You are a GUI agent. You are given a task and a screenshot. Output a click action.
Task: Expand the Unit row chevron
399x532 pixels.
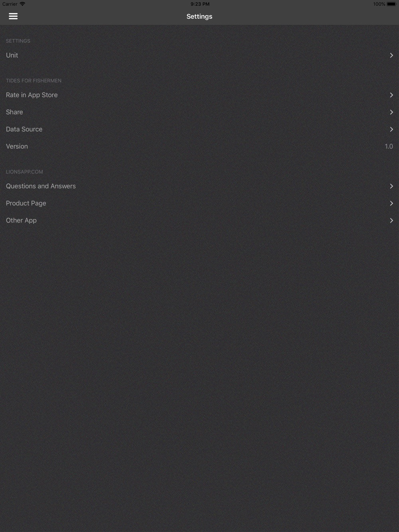point(391,55)
